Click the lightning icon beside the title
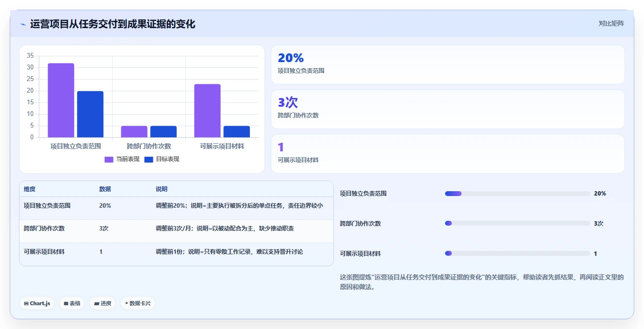 [x=23, y=24]
